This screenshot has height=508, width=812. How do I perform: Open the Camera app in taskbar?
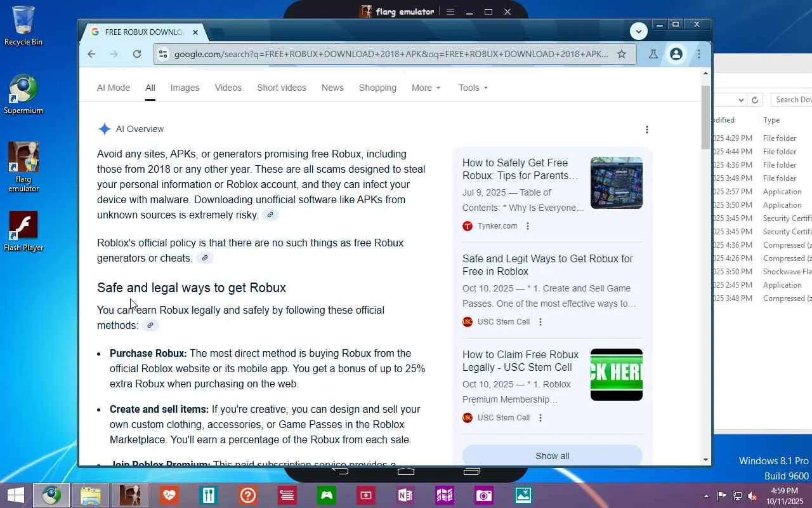tap(483, 495)
